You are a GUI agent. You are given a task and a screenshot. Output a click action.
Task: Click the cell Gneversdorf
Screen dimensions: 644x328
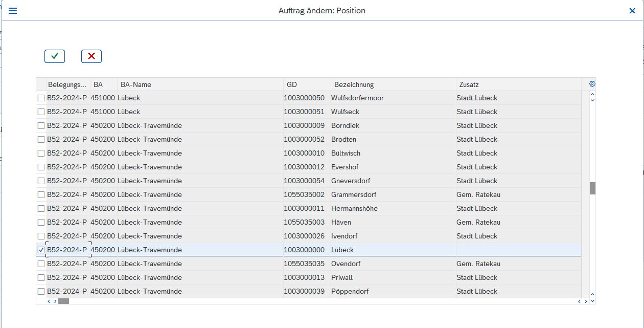pos(394,181)
